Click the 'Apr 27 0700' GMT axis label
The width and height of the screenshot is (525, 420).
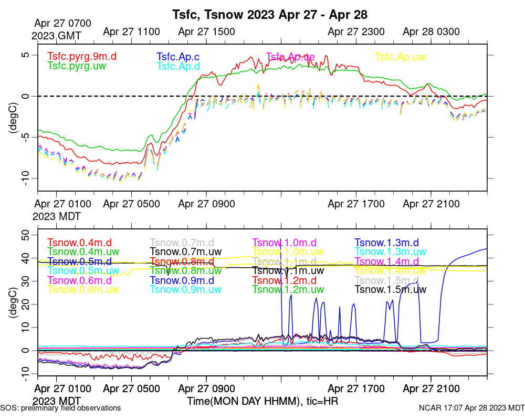click(x=62, y=24)
